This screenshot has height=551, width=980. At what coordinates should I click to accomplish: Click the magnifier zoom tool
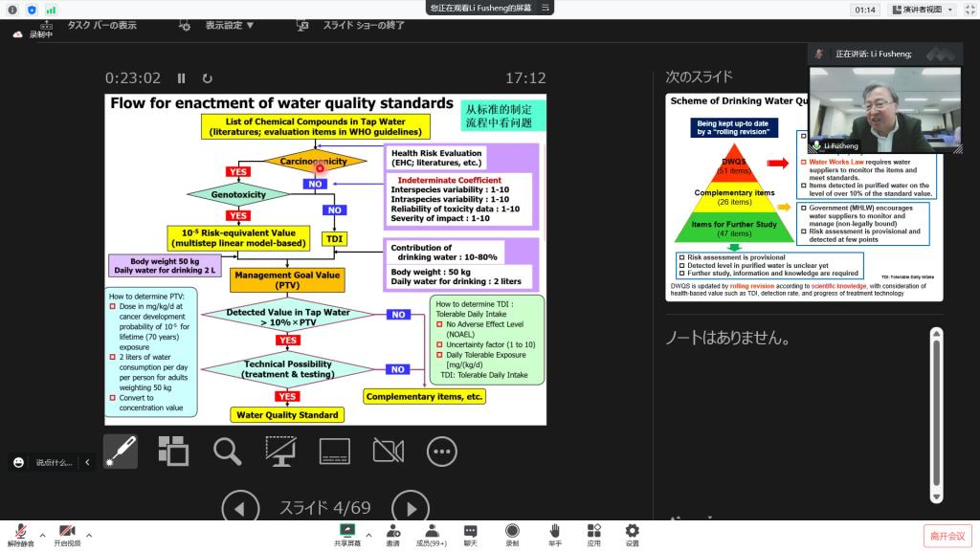click(x=227, y=451)
